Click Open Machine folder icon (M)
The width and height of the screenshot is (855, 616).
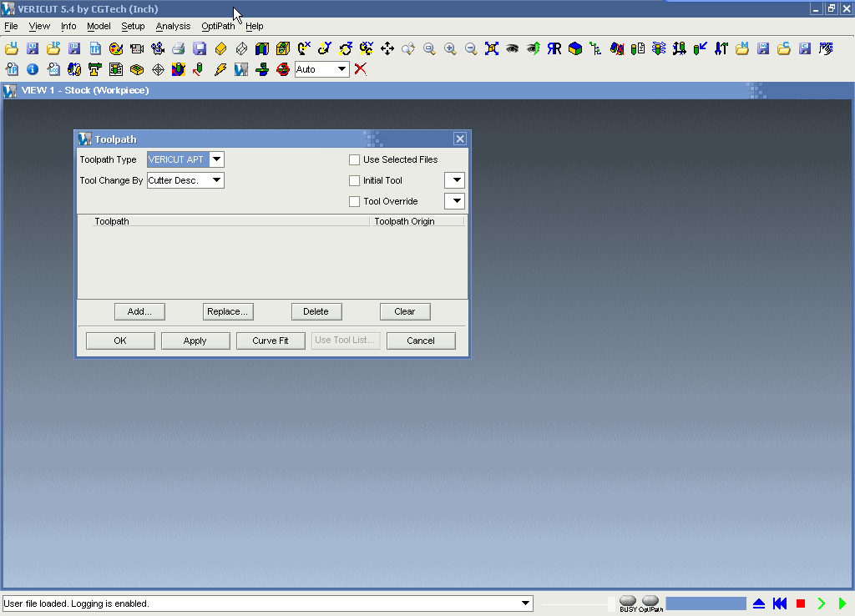[742, 48]
